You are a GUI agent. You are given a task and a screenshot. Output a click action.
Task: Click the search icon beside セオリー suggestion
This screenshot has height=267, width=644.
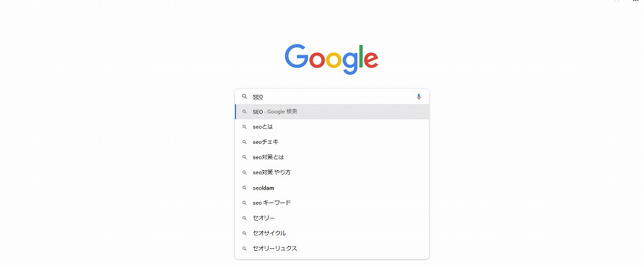click(244, 218)
